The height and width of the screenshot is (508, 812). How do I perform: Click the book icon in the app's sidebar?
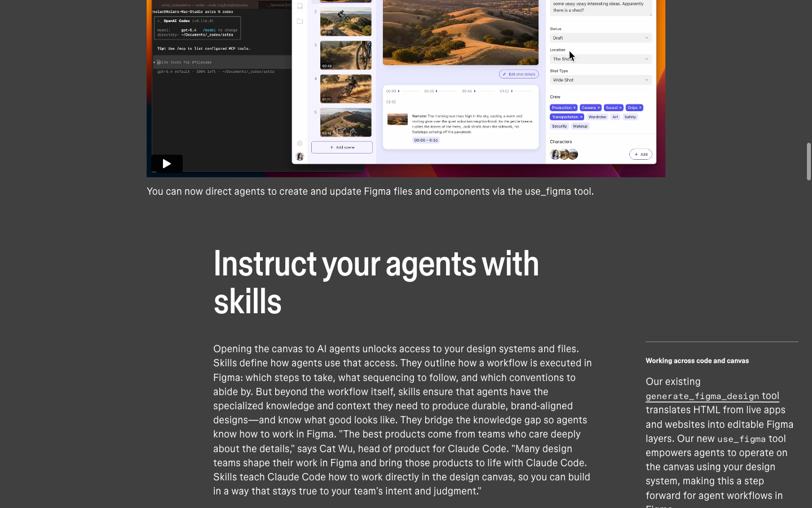(300, 6)
